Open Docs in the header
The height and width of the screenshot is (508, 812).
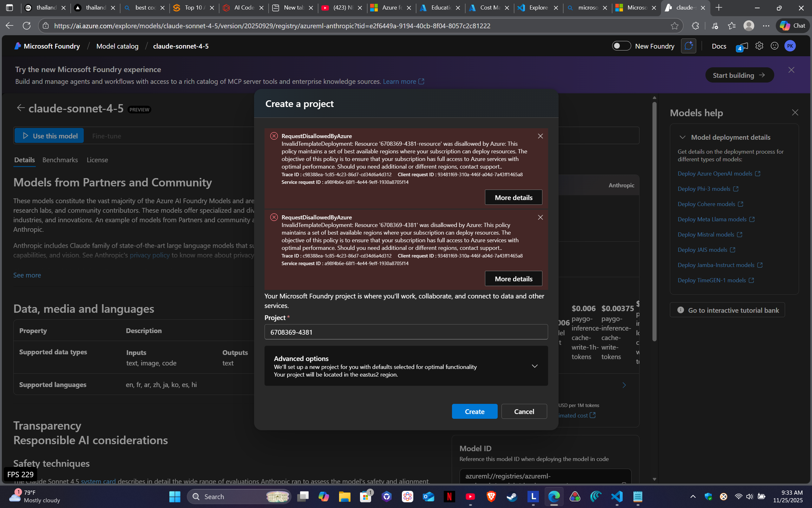point(719,46)
